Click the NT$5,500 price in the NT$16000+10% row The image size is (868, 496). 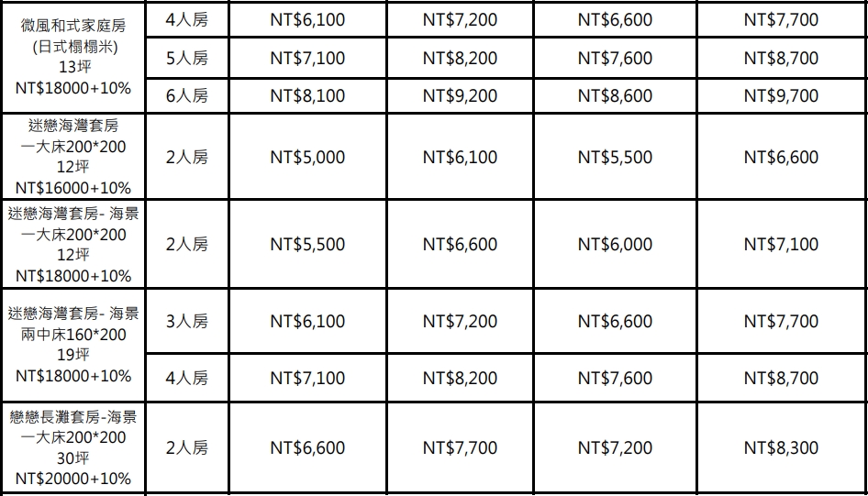click(615, 157)
